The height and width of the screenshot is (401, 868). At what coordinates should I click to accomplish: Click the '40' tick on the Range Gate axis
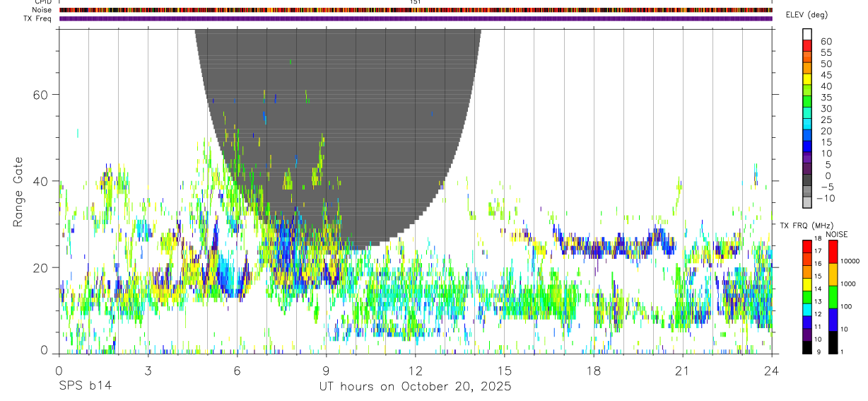tap(40, 181)
